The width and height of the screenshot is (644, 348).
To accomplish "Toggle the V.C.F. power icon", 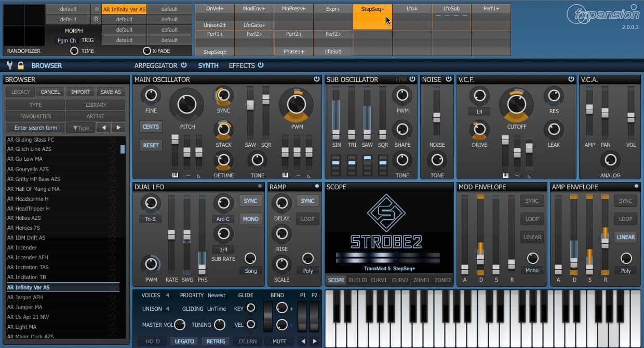I will point(571,79).
